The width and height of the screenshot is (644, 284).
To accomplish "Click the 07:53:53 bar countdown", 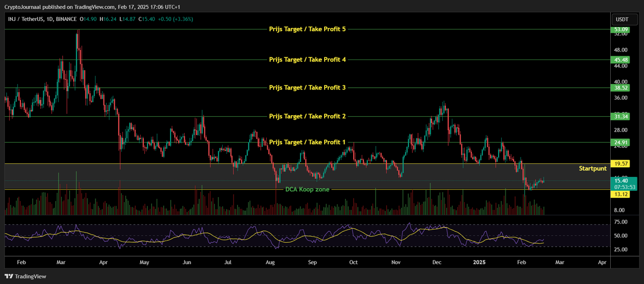I will (625, 187).
